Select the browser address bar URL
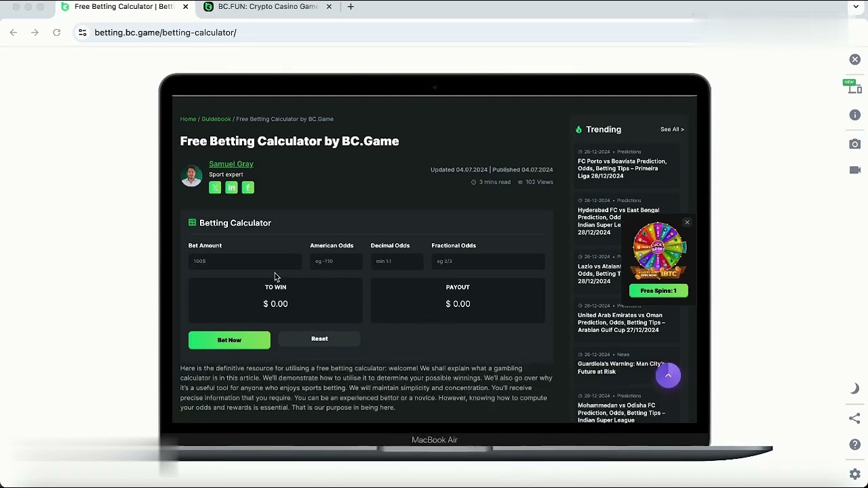Image resolution: width=868 pixels, height=488 pixels. point(165,33)
